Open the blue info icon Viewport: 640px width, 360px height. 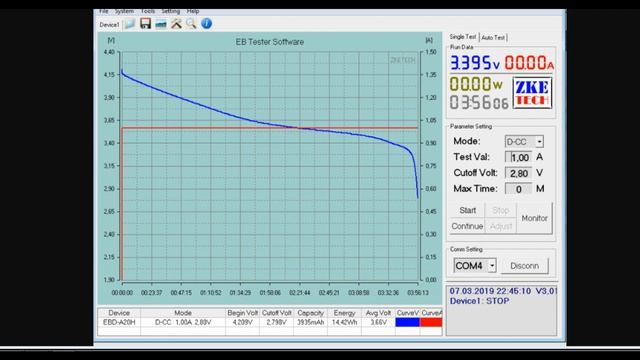coord(207,23)
